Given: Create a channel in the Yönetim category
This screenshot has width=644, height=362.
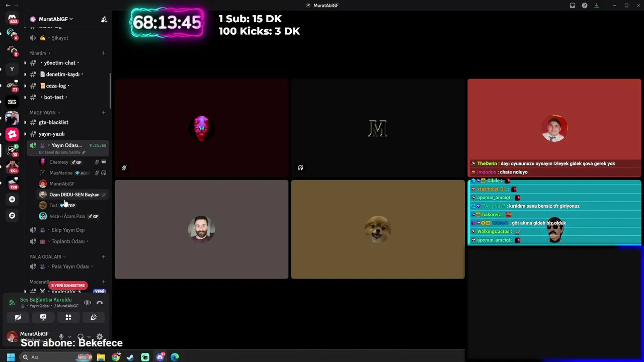Looking at the screenshot, I should tap(104, 53).
